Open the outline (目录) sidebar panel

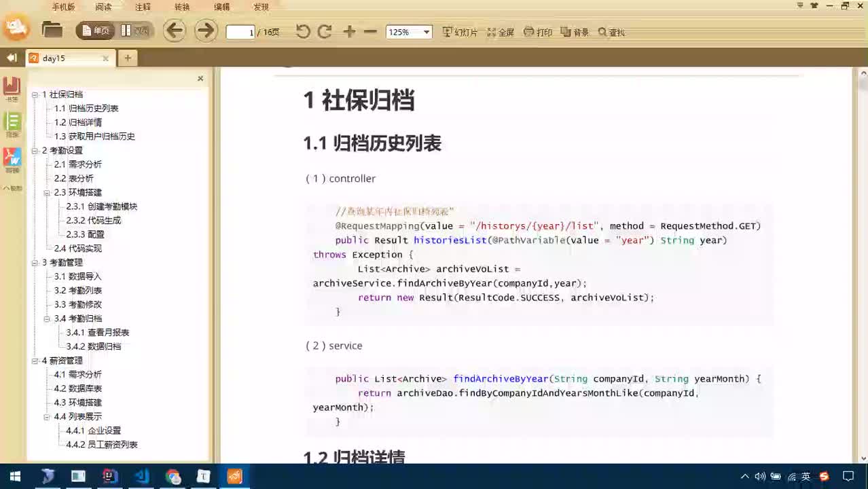[12, 125]
